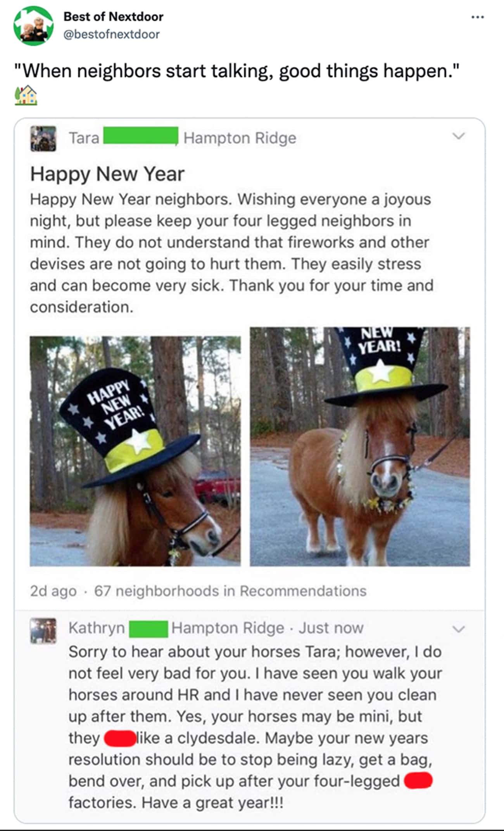Click Tara's name on the post
This screenshot has height=831, width=504.
[84, 138]
